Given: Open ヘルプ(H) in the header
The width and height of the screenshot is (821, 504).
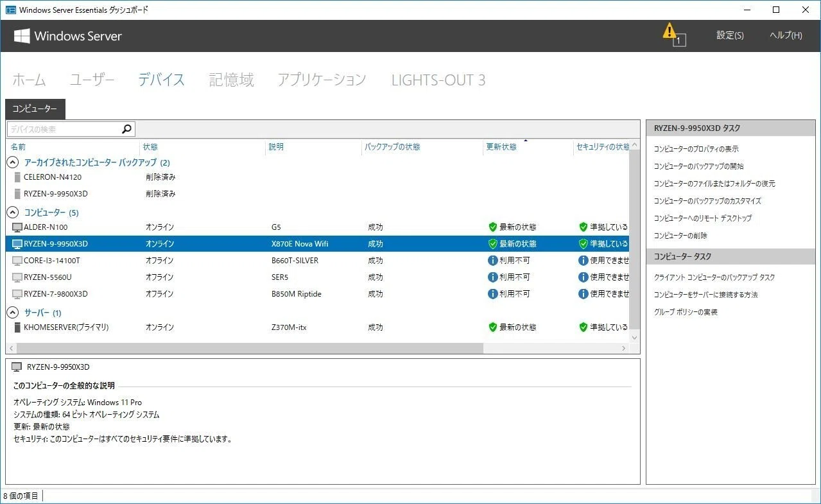Looking at the screenshot, I should [786, 35].
